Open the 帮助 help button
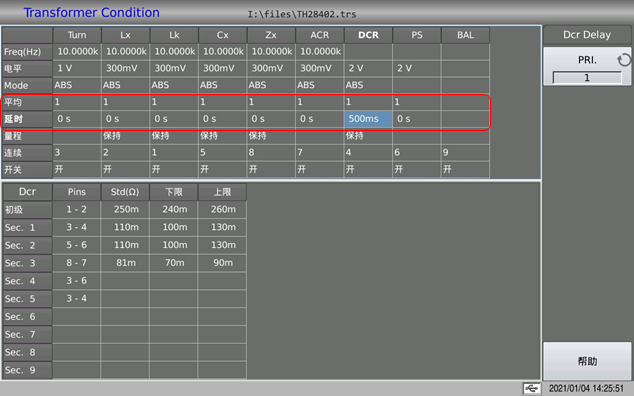 [x=587, y=361]
